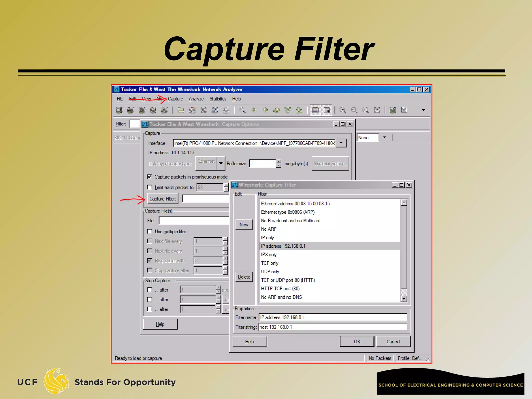Click Go back left arrow icon

coord(254,110)
